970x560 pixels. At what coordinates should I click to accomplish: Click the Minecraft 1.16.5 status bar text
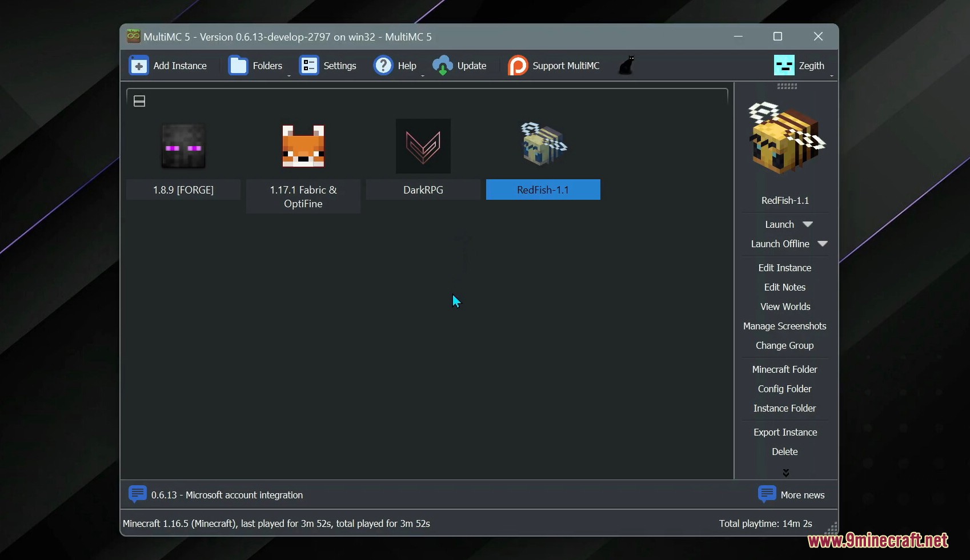pos(276,523)
